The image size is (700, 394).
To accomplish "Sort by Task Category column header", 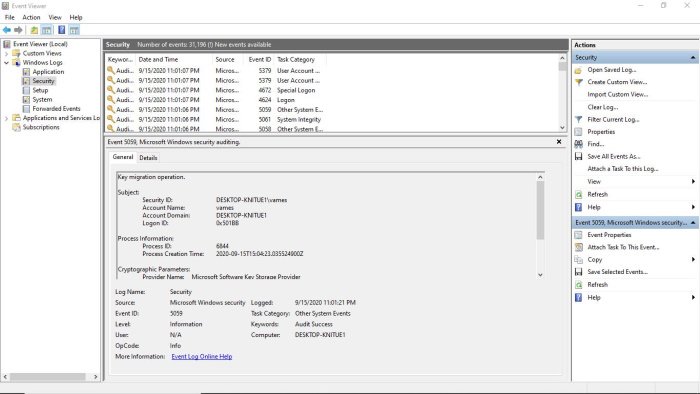I will (x=300, y=59).
